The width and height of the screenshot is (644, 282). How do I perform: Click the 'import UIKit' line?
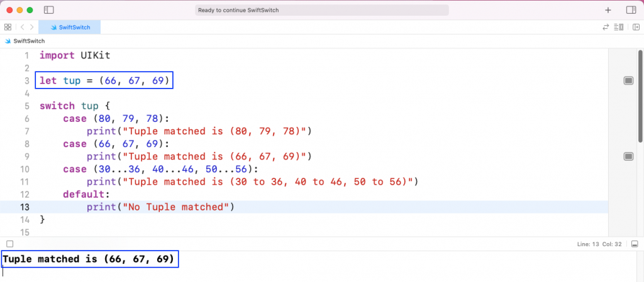click(75, 56)
